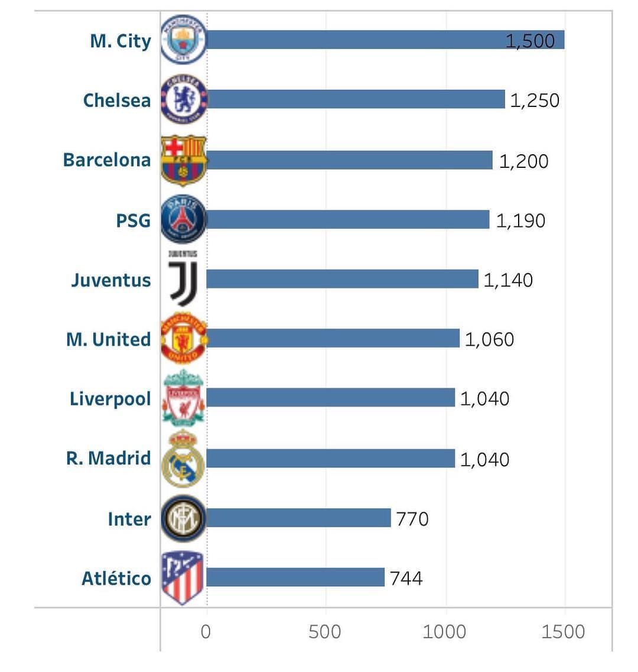Select the 770 value label
638x672 pixels.
click(412, 519)
